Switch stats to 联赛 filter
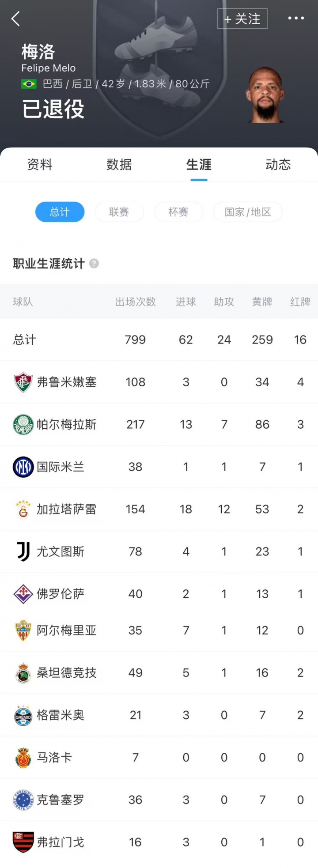The width and height of the screenshot is (318, 868). coord(119,212)
